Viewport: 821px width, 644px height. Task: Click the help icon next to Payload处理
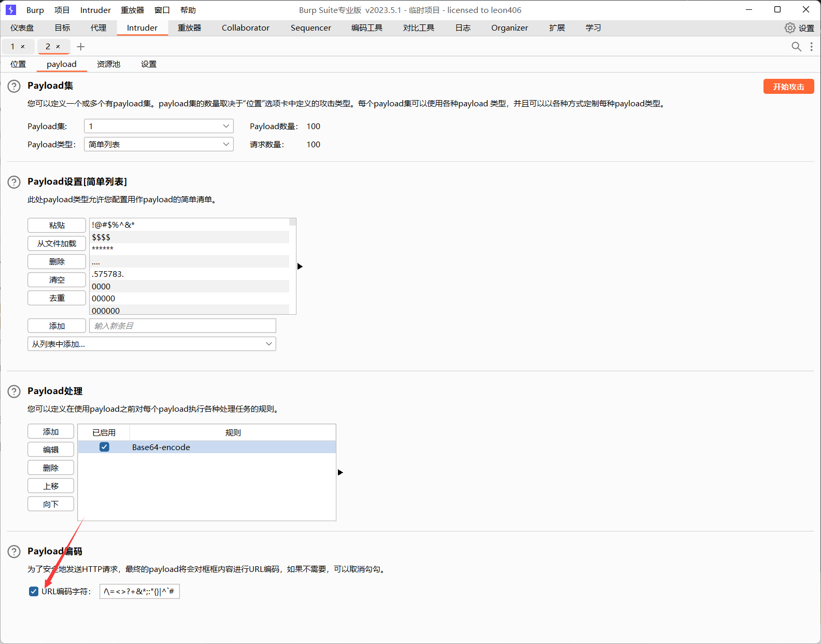(x=14, y=391)
